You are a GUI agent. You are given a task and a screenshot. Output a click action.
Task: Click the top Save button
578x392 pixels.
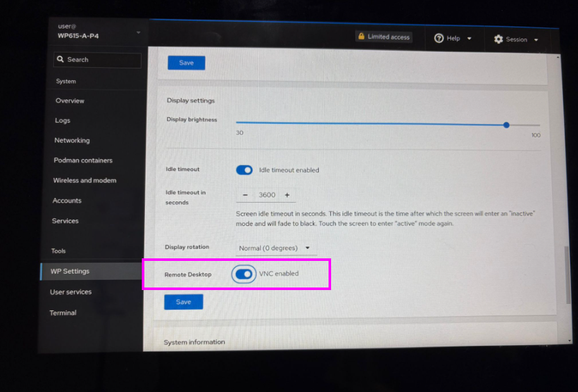186,63
